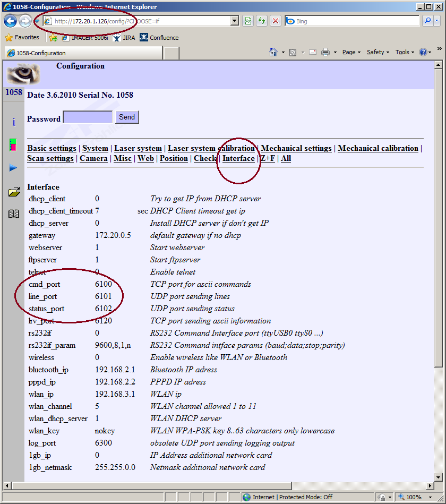The width and height of the screenshot is (446, 504).
Task: Open the Favorites star button
Action: click(22, 37)
